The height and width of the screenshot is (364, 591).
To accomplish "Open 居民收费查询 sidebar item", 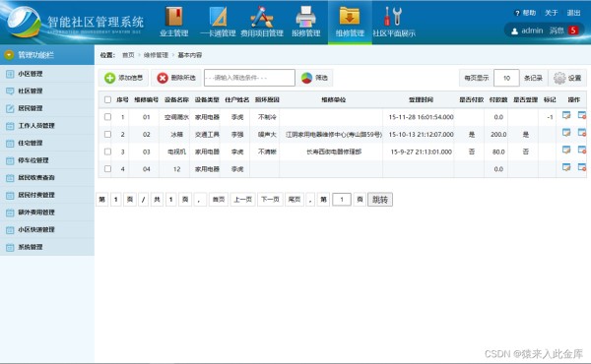I will point(47,178).
